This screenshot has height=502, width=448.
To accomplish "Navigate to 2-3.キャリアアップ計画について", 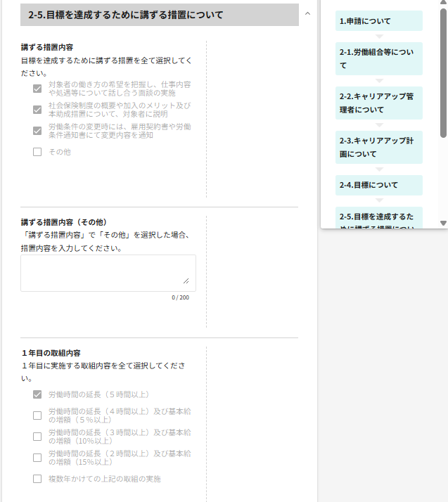I will pos(378,147).
